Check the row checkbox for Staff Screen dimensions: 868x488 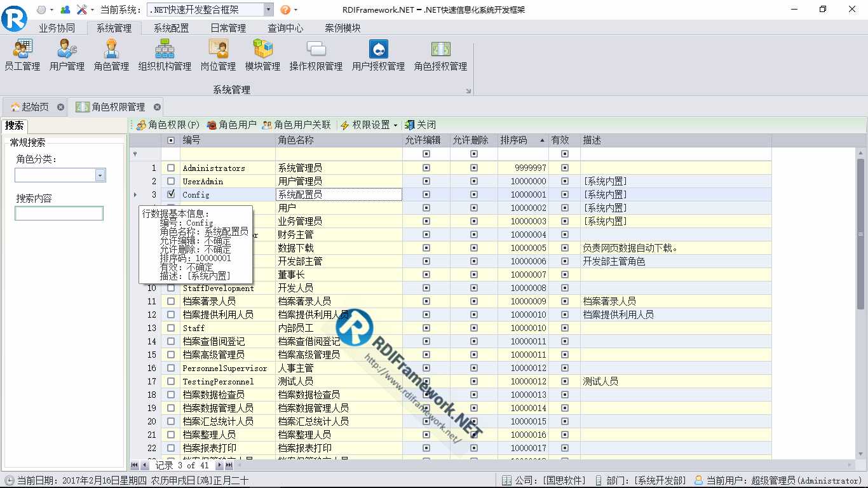(170, 329)
